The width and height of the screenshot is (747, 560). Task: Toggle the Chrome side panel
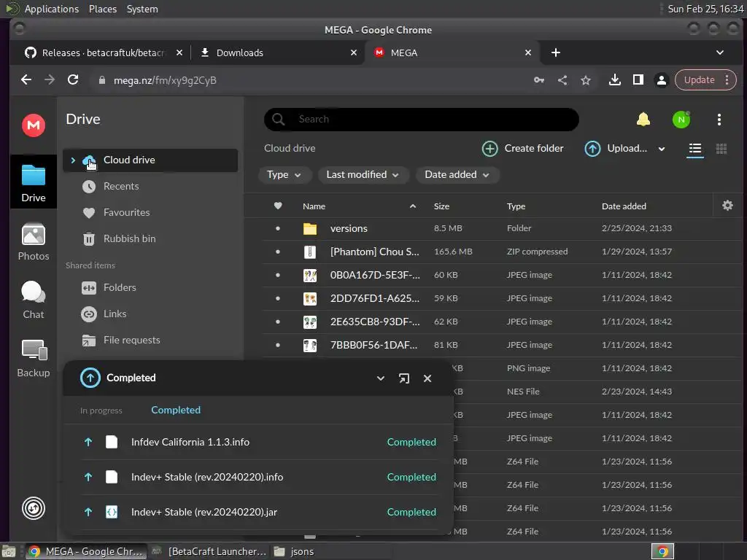tap(638, 80)
